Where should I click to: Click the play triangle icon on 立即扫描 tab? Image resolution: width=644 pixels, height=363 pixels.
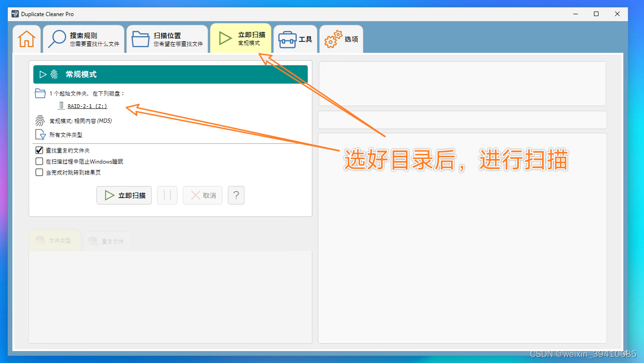[x=225, y=39]
